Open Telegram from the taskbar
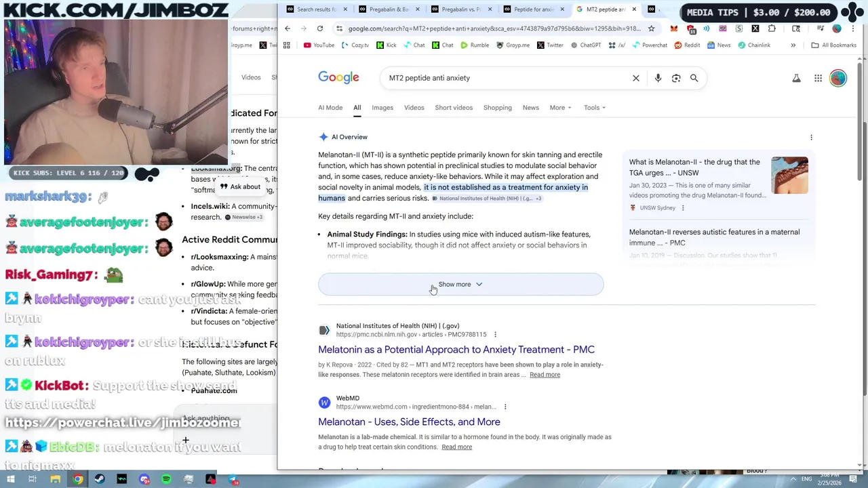This screenshot has width=868, height=488. point(233,480)
